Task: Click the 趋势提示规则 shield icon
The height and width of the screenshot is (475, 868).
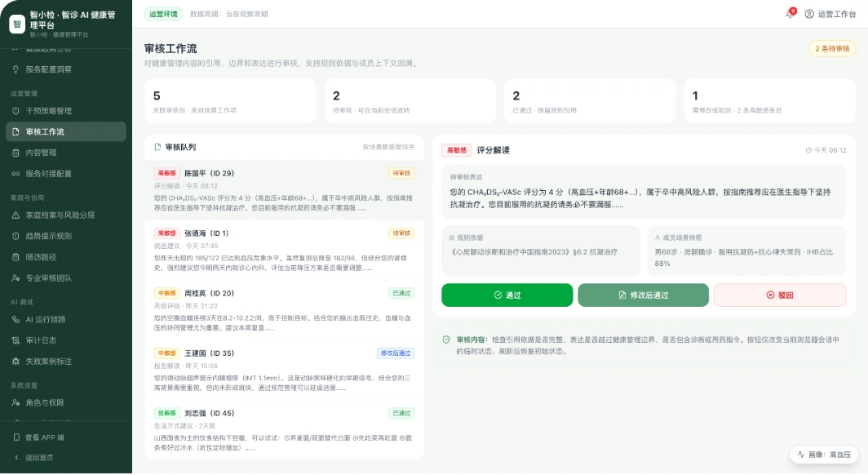Action: pyautogui.click(x=15, y=237)
